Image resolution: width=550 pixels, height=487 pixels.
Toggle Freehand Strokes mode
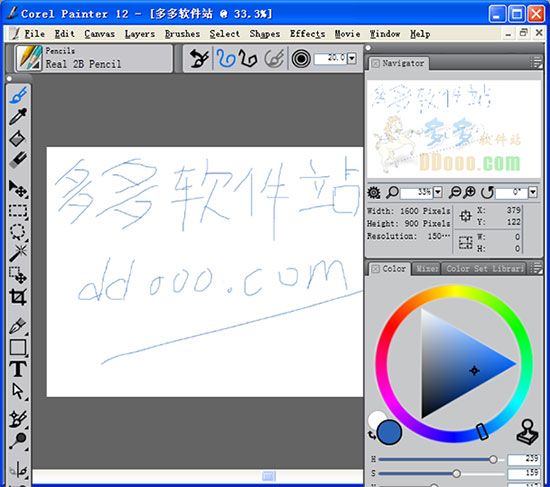226,58
